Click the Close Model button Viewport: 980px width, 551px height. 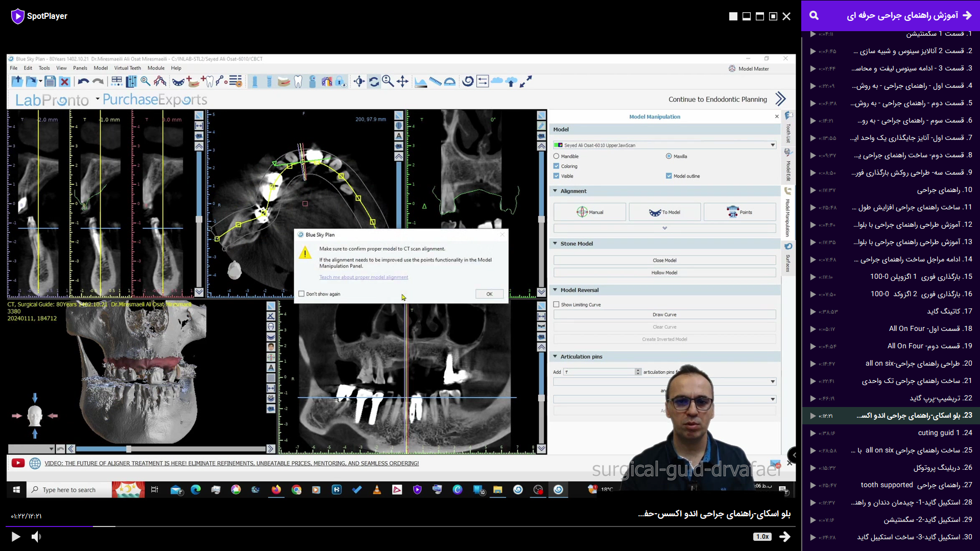[664, 260]
